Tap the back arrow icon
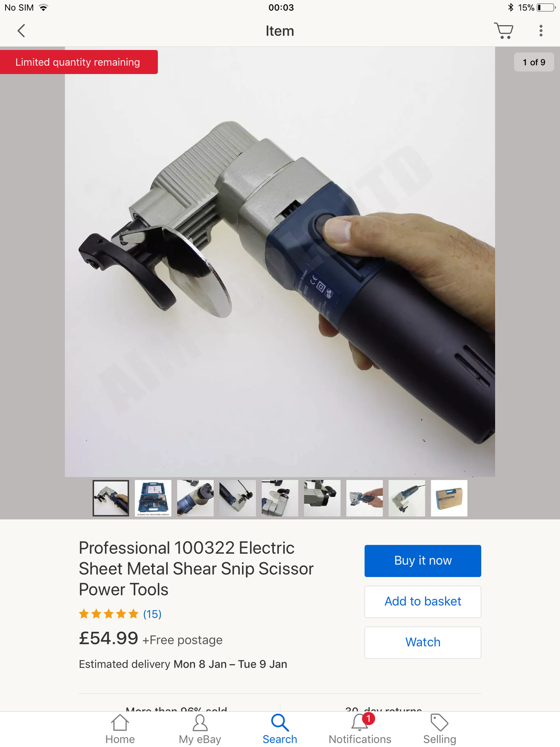The width and height of the screenshot is (560, 747). pos(21,31)
